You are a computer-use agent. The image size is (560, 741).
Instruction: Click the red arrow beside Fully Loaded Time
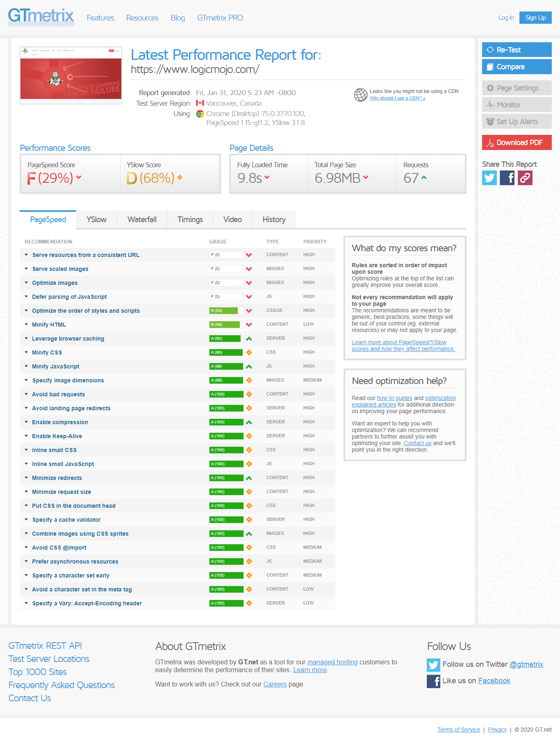tap(267, 177)
